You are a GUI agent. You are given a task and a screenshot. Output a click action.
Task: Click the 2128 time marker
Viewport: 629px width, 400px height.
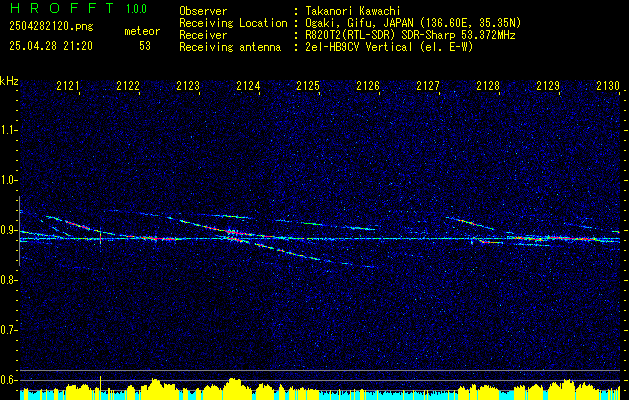pyautogui.click(x=488, y=85)
